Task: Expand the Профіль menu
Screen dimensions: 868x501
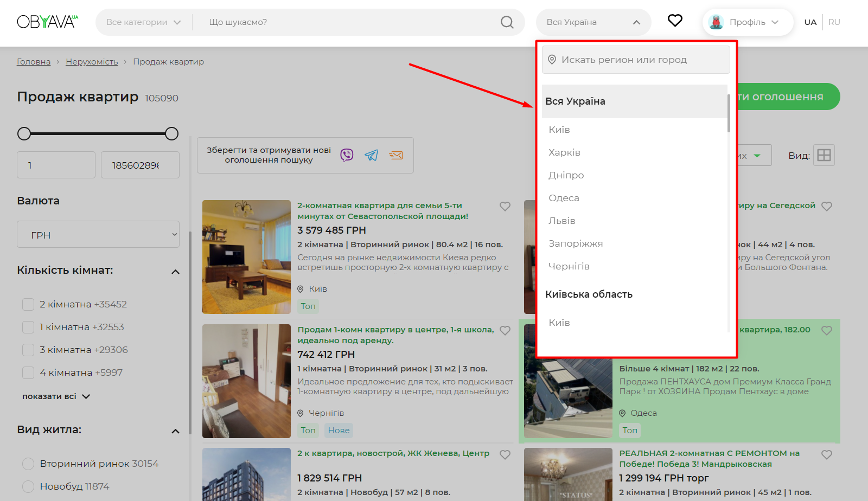Action: point(748,22)
